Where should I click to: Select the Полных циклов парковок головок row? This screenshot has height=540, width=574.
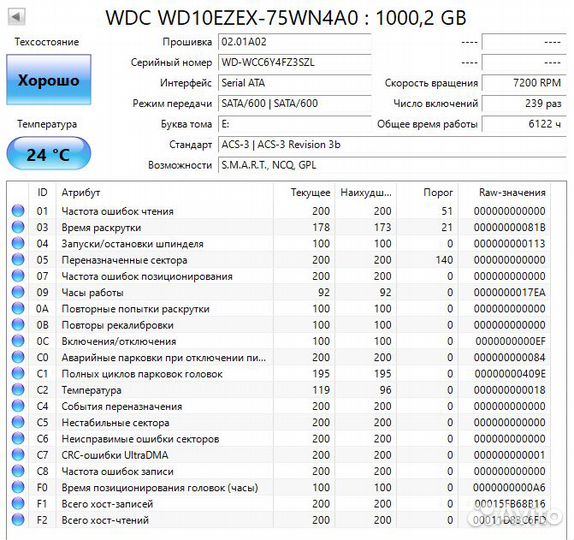tap(279, 373)
